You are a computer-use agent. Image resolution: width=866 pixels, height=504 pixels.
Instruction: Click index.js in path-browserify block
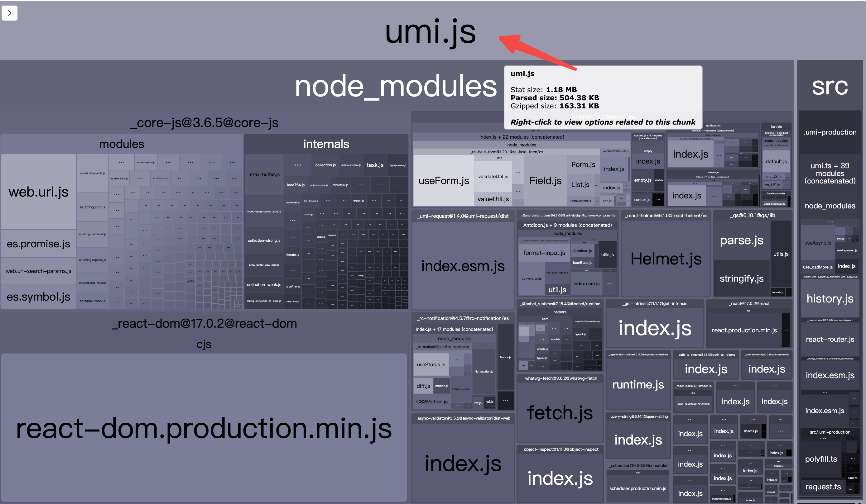(x=766, y=369)
